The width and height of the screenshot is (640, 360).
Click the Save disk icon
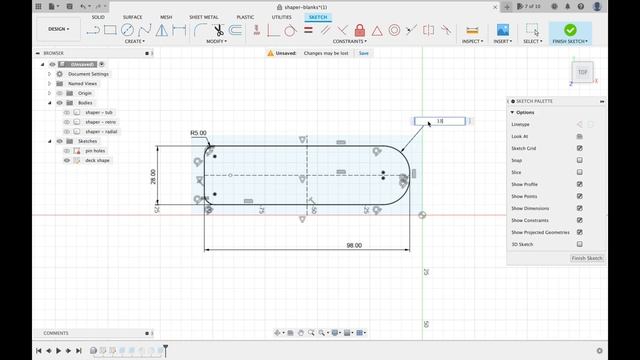click(69, 7)
